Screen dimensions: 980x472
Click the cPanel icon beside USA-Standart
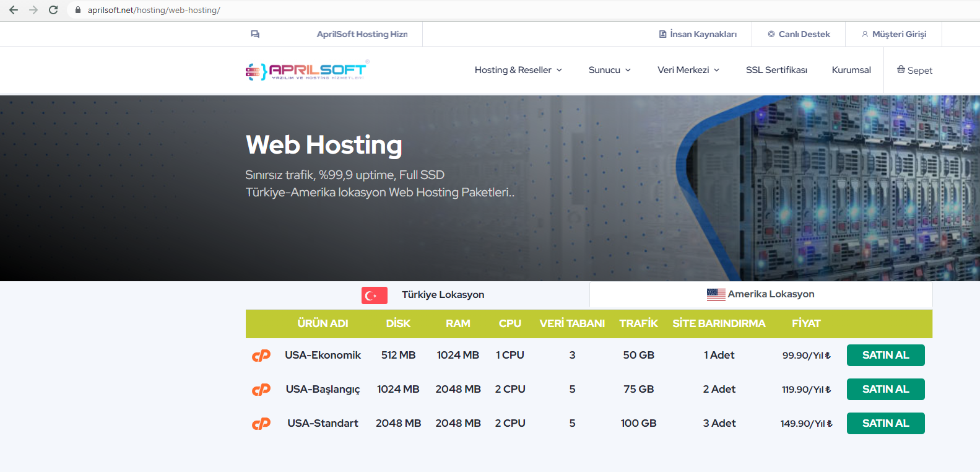(261, 424)
